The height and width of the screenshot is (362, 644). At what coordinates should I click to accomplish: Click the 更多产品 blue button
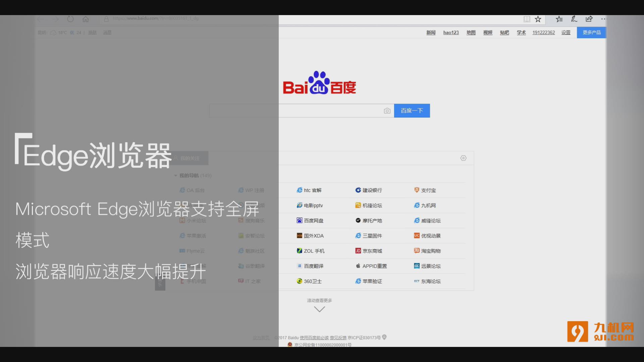[591, 33]
